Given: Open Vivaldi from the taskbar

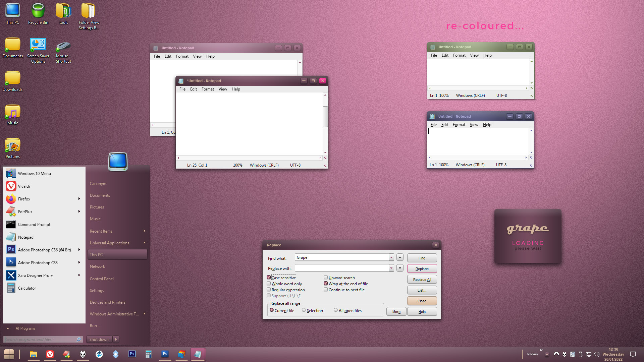Looking at the screenshot, I should 50,354.
